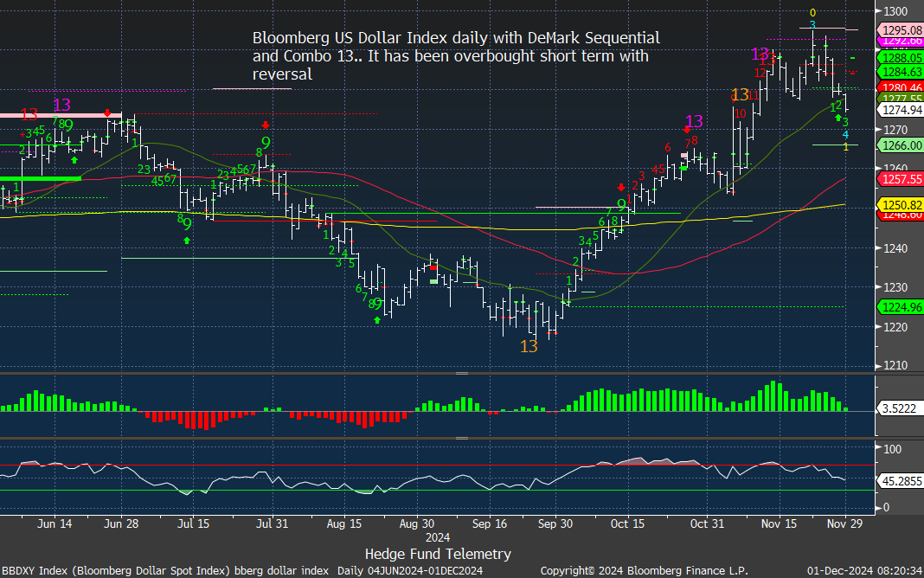This screenshot has width=924, height=578.
Task: Click the red down arrow near Jun 28
Action: tap(107, 112)
